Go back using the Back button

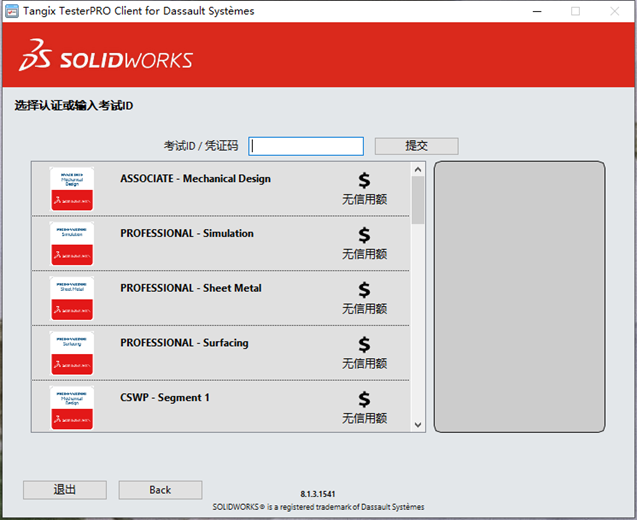(x=160, y=490)
